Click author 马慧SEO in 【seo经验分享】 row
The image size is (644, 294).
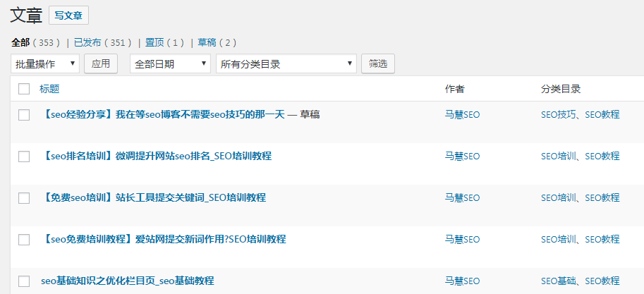click(462, 114)
